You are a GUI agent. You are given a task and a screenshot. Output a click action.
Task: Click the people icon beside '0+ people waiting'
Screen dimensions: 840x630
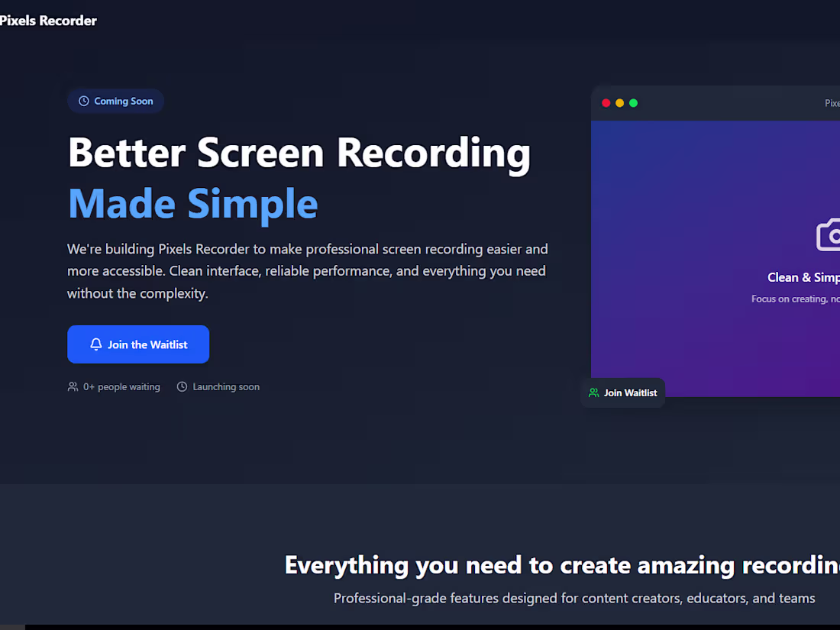pyautogui.click(x=73, y=386)
